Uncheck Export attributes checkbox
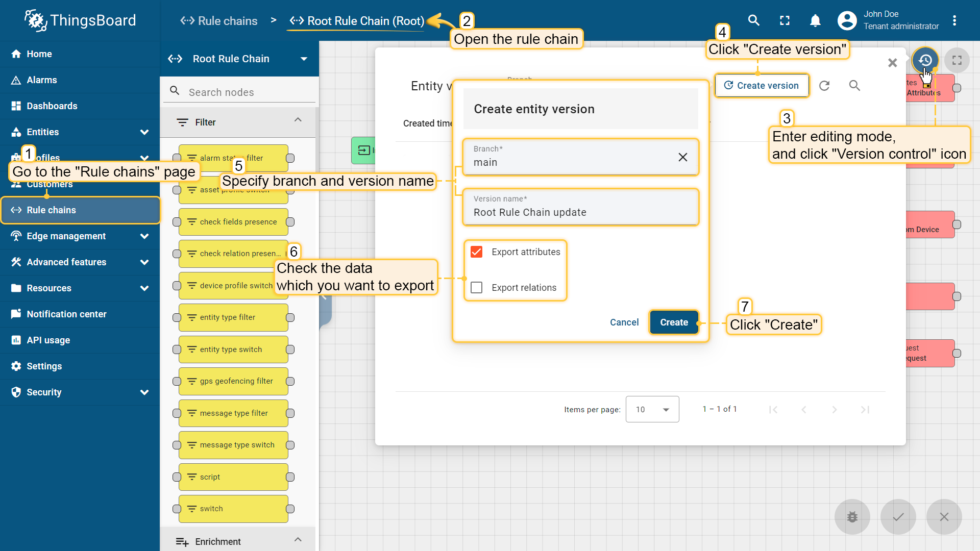 click(476, 252)
